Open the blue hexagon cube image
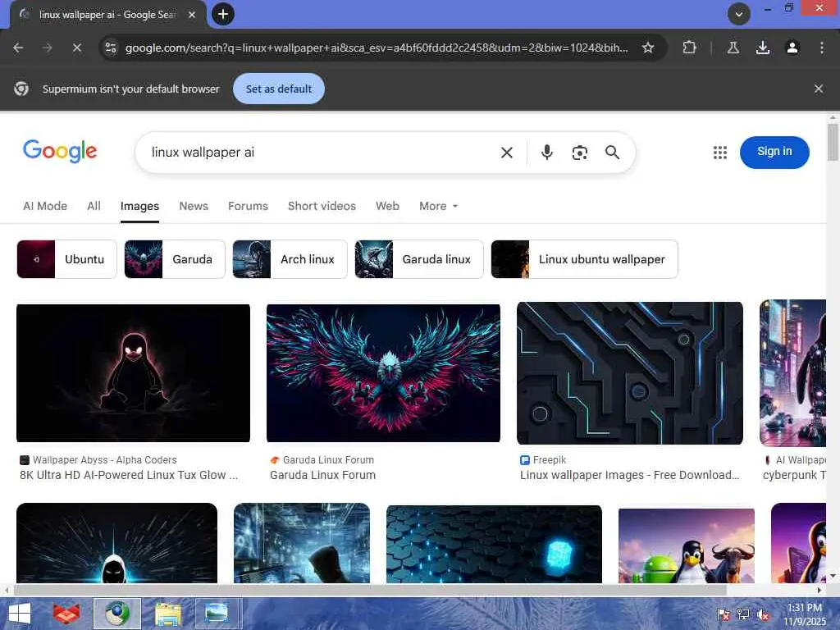 point(494,545)
